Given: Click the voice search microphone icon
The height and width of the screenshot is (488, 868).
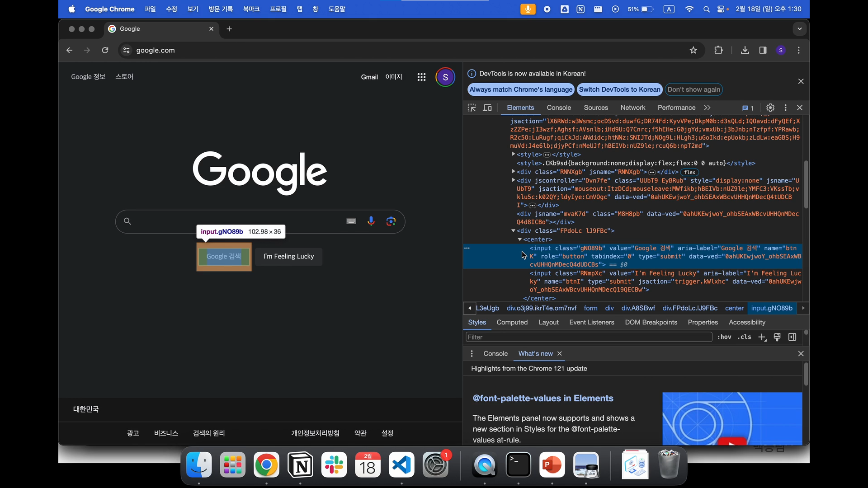Looking at the screenshot, I should (371, 221).
